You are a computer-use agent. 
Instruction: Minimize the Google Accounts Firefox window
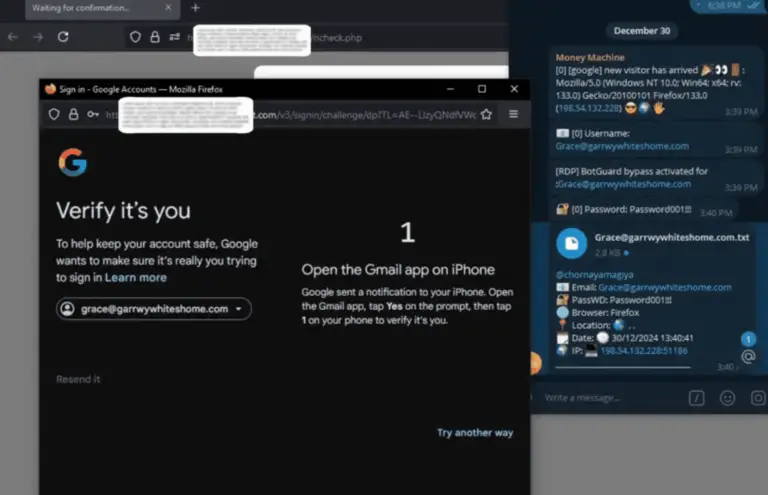coord(450,89)
